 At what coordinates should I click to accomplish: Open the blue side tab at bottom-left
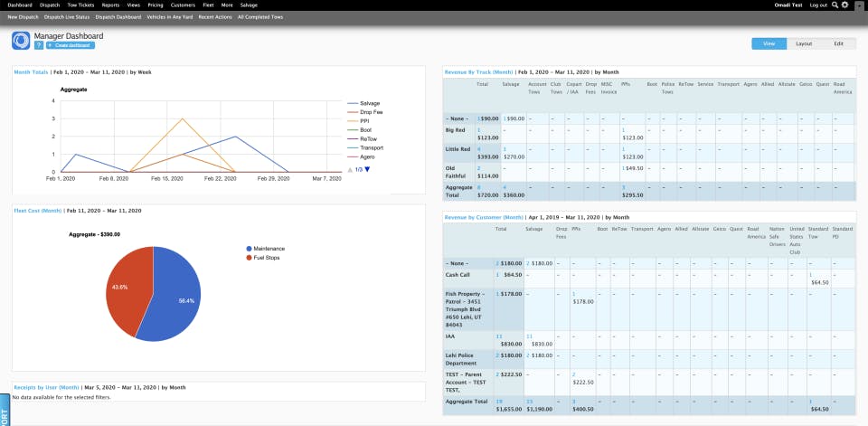pyautogui.click(x=5, y=410)
